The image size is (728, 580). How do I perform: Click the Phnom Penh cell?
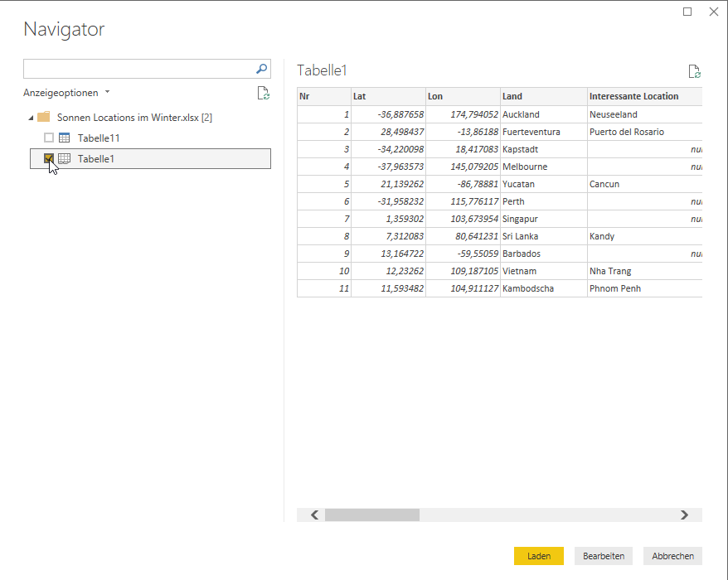coord(644,288)
